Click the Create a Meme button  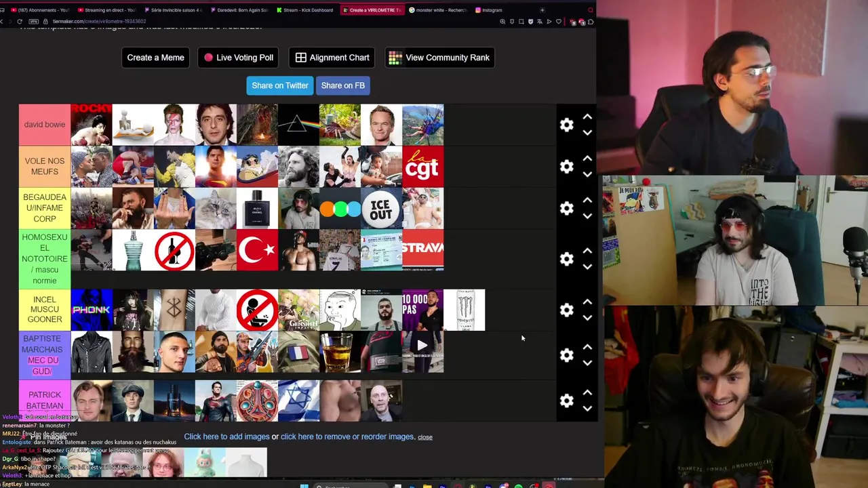click(155, 58)
